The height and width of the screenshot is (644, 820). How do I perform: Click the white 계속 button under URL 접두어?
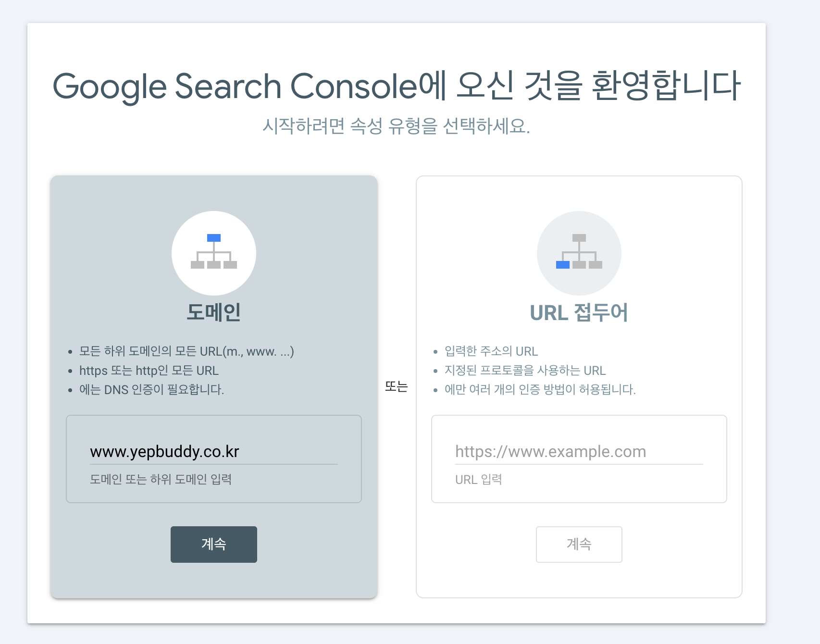(579, 545)
